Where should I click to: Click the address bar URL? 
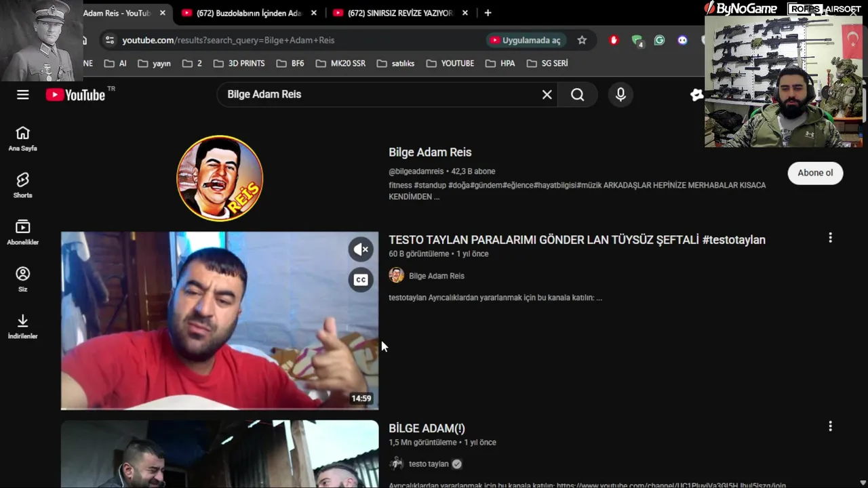click(229, 40)
